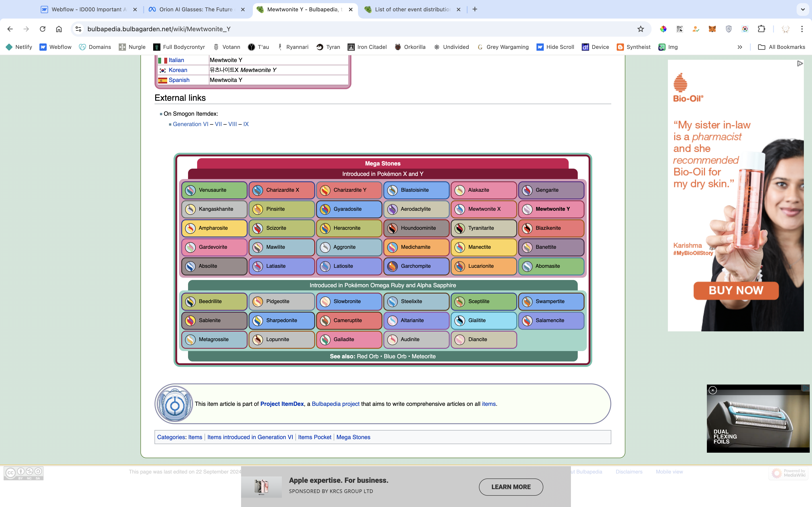812x507 pixels.
Task: Open the browser Extensions puzzle icon
Action: pyautogui.click(x=761, y=29)
